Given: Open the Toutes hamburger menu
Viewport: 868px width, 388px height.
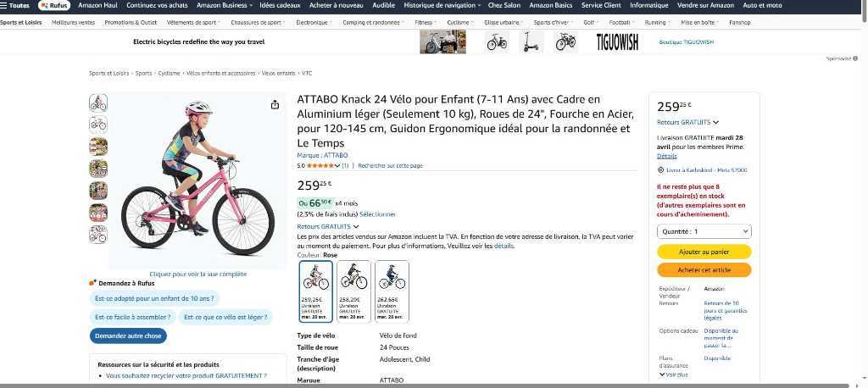Looking at the screenshot, I should [15, 5].
